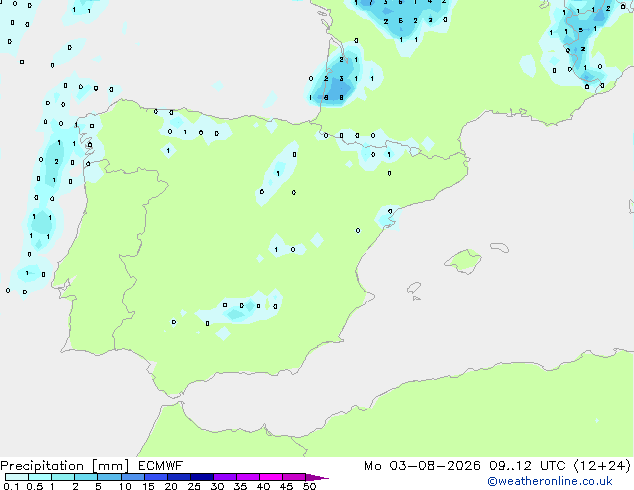Click the legend label "35"
The height and width of the screenshot is (490, 634).
240,486
